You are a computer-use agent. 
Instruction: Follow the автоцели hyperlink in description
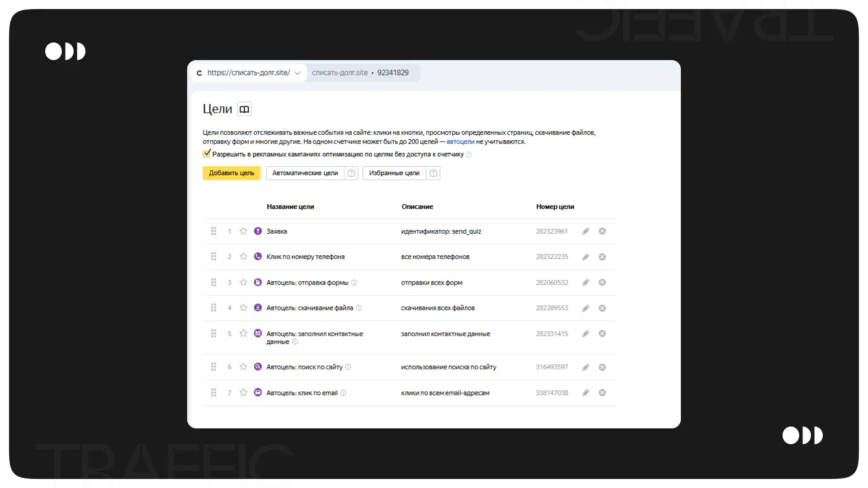coord(460,142)
